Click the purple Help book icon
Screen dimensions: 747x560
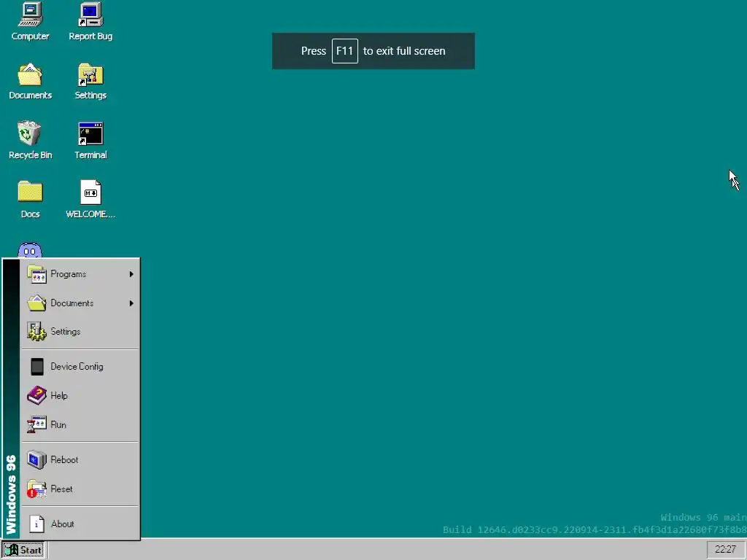[x=36, y=395]
